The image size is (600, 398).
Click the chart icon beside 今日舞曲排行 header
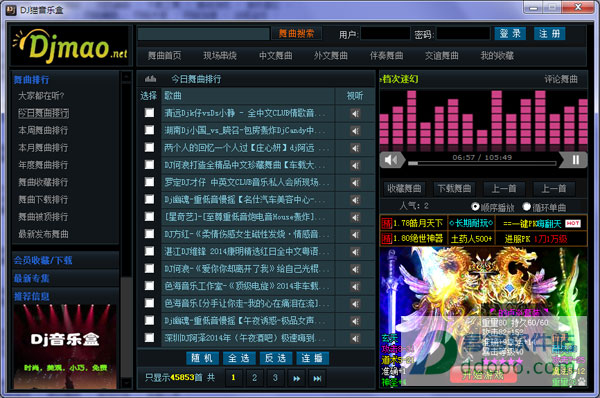150,79
